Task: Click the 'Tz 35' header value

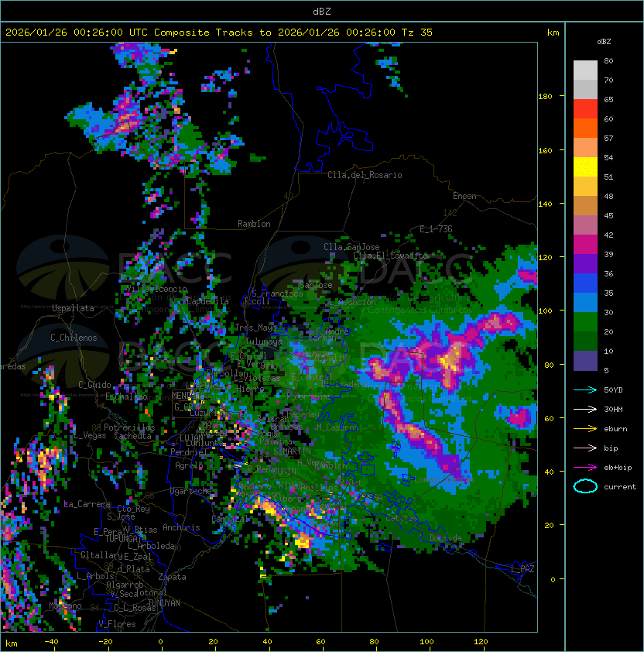Action: point(417,33)
